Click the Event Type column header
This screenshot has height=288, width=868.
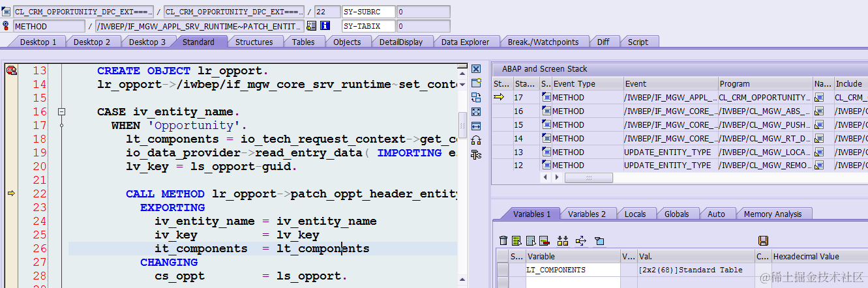pos(587,83)
